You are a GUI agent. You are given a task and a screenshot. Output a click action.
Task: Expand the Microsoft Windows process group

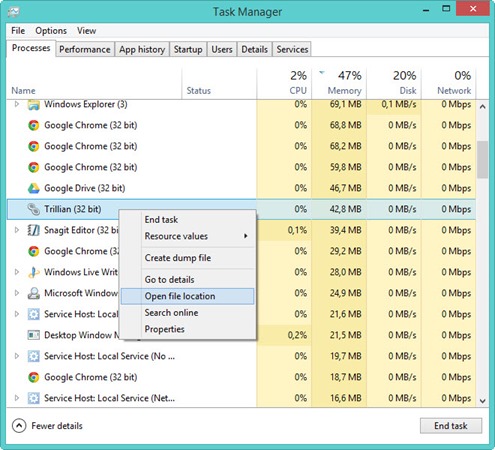coord(17,293)
